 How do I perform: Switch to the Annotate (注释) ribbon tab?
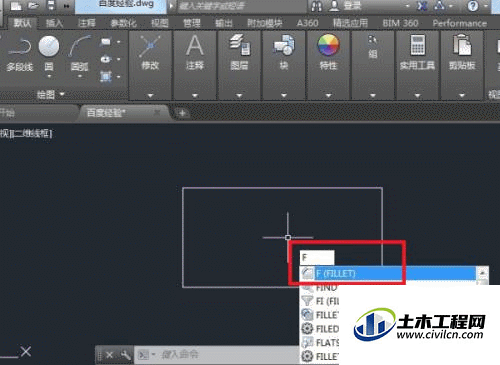(86, 23)
